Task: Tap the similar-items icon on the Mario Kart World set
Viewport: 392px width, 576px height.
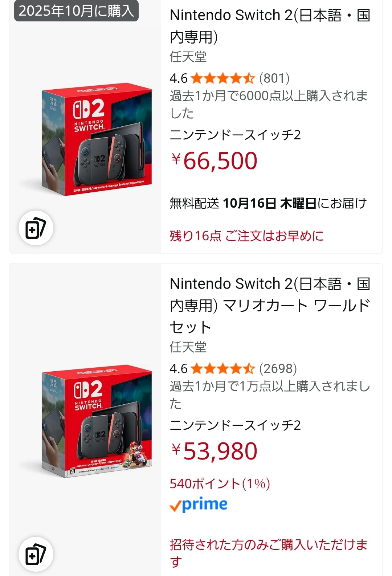Action: [x=36, y=554]
